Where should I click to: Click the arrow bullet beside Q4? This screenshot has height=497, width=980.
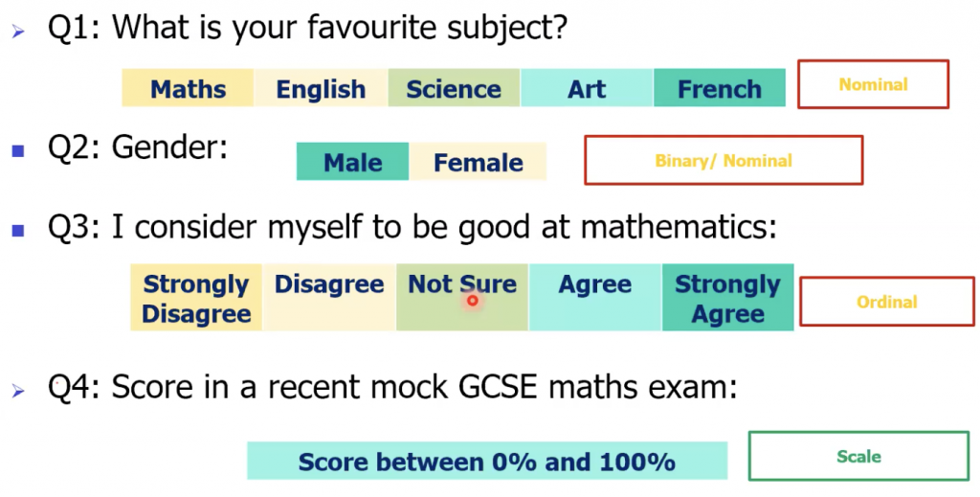coord(18,392)
